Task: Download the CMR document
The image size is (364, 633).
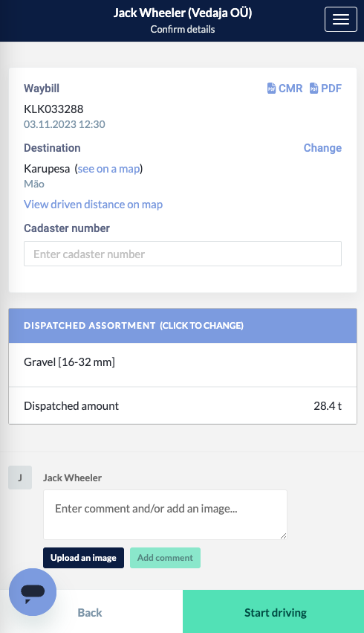Action: click(x=285, y=88)
